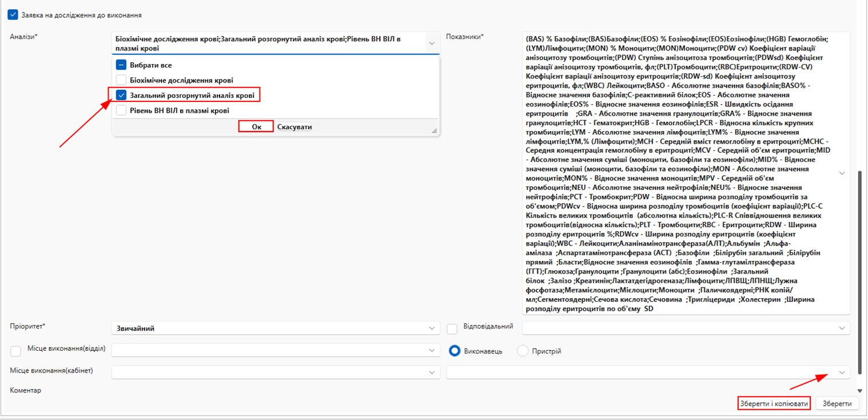
Task: Click the 'Зберегти і копіювати' button
Action: (774, 403)
